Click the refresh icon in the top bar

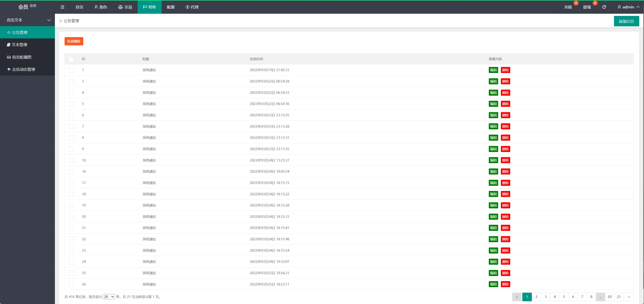pyautogui.click(x=604, y=7)
